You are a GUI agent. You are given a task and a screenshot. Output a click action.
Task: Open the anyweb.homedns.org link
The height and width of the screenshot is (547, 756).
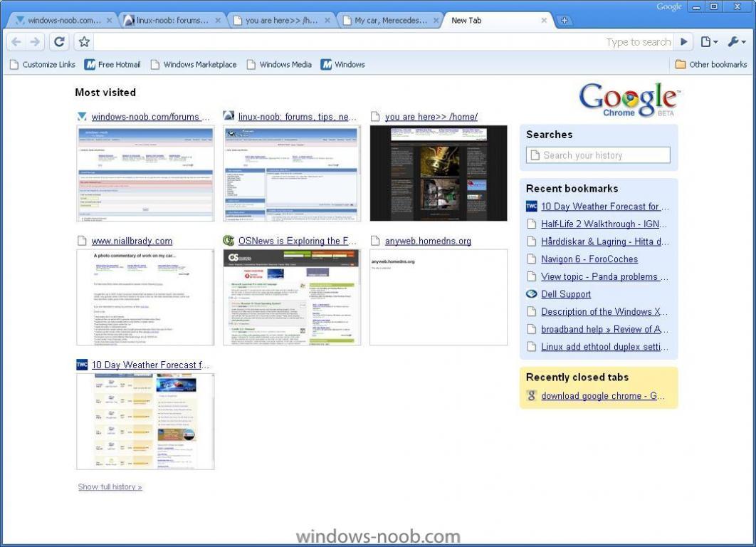pyautogui.click(x=428, y=241)
